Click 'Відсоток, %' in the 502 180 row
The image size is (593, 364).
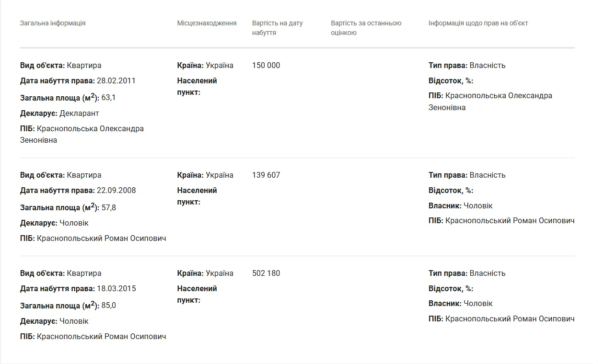[451, 288]
